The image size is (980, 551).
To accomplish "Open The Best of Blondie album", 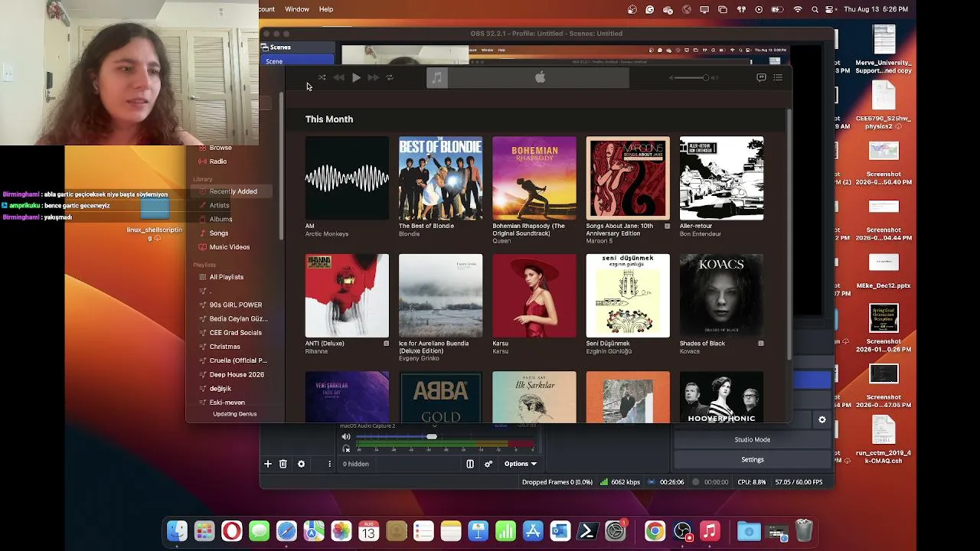I will point(440,178).
